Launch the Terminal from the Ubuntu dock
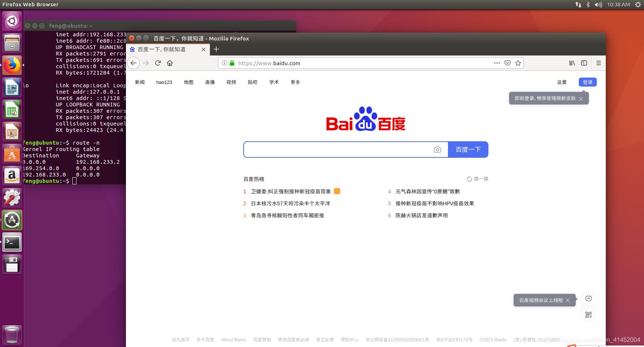Screen dimensions: 644x347 [x=12, y=242]
